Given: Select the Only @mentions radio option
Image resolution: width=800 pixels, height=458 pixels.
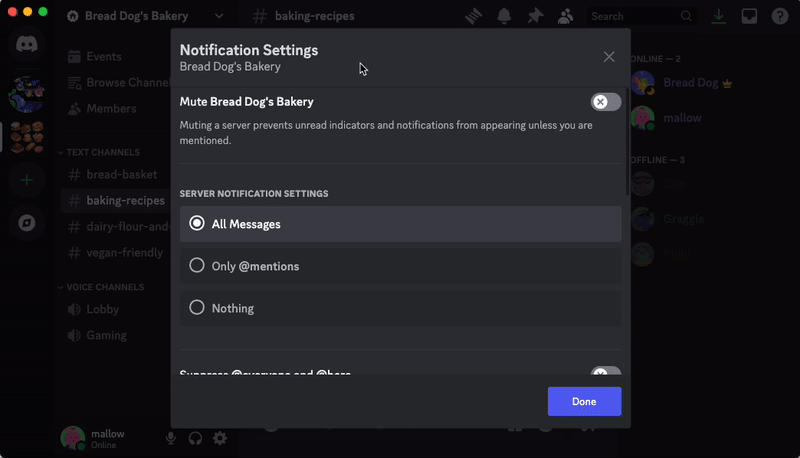Looking at the screenshot, I should pos(401,266).
